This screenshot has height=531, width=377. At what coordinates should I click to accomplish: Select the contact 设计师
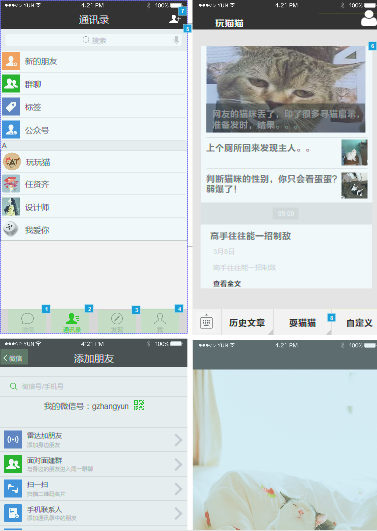pos(94,207)
